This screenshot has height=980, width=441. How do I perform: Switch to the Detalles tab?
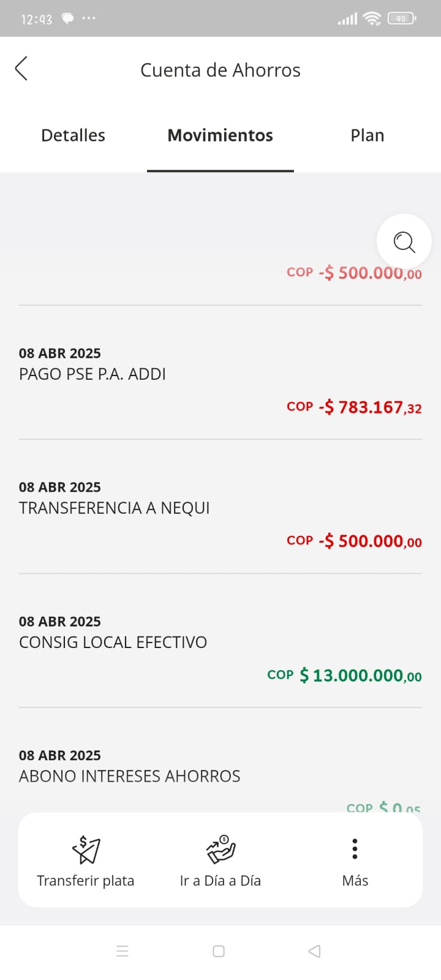pos(73,135)
